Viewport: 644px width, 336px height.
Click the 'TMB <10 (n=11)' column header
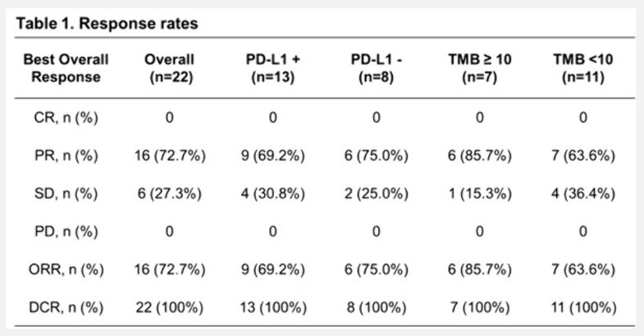click(582, 67)
